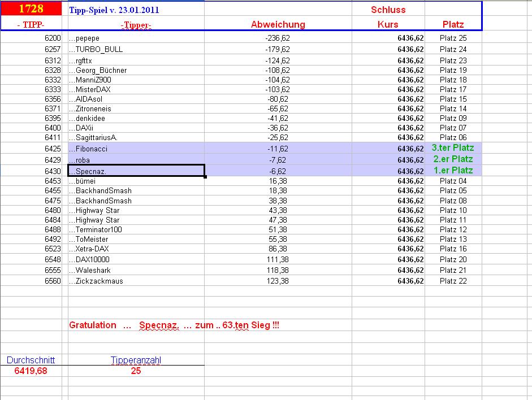Click the ...Zickzackmaus cell
532x400 pixels.
click(x=136, y=281)
